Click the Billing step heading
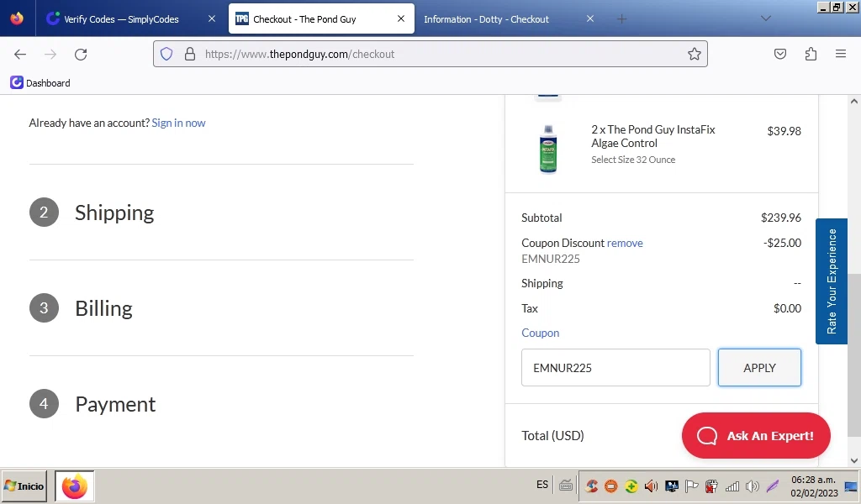The height and width of the screenshot is (504, 861). [103, 308]
